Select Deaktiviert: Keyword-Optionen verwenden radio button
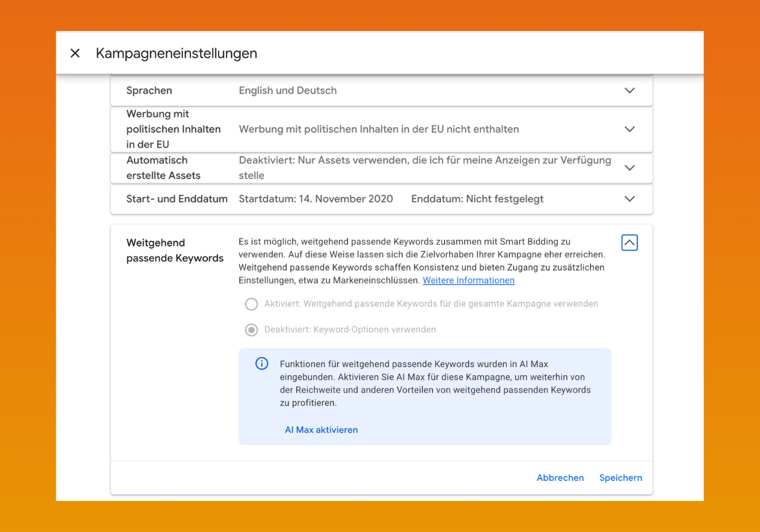Viewport: 760px width, 532px height. [251, 330]
